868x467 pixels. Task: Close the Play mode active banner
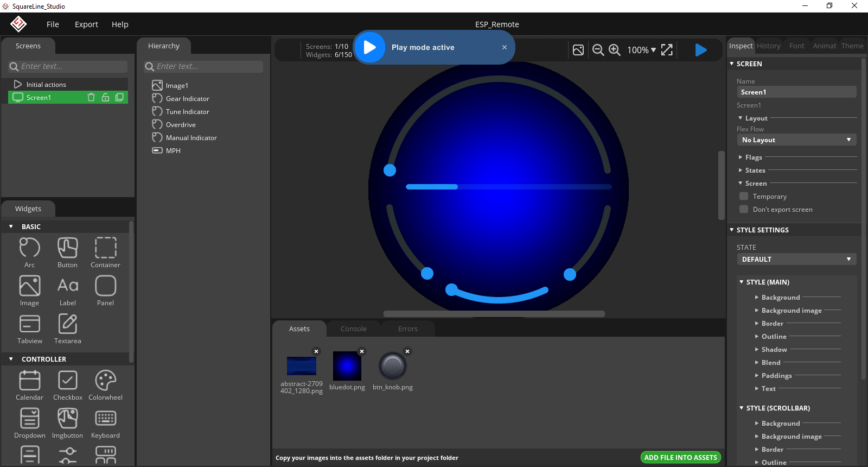[505, 47]
